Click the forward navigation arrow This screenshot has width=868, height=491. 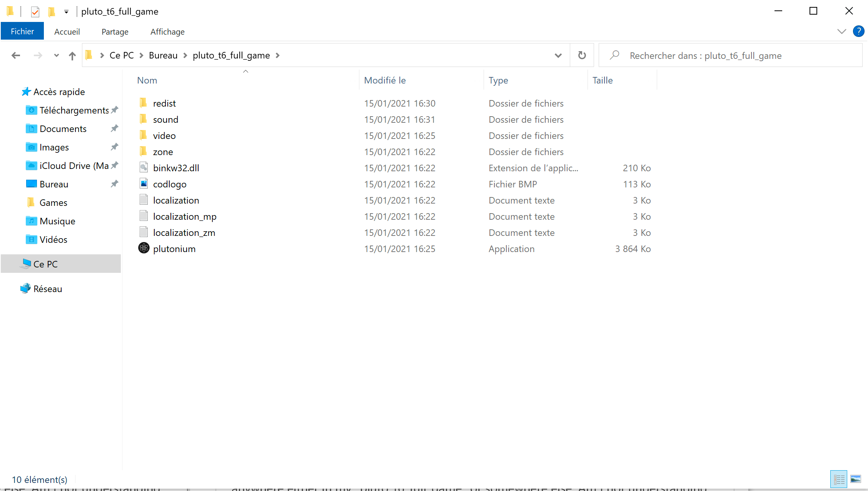(x=38, y=55)
